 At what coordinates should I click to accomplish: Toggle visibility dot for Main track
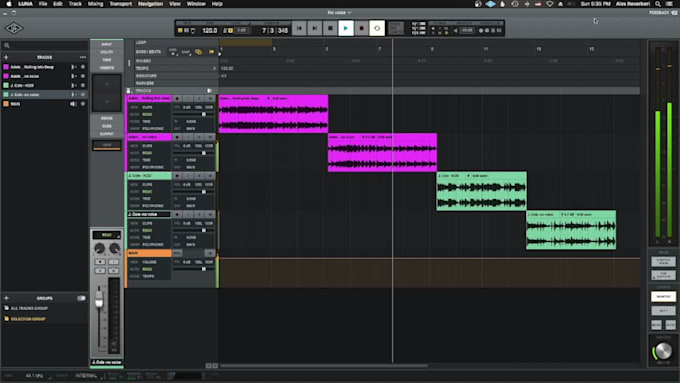coord(83,104)
